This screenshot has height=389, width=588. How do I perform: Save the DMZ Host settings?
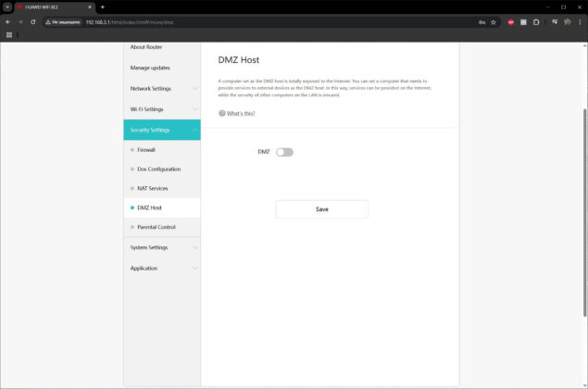pos(321,209)
